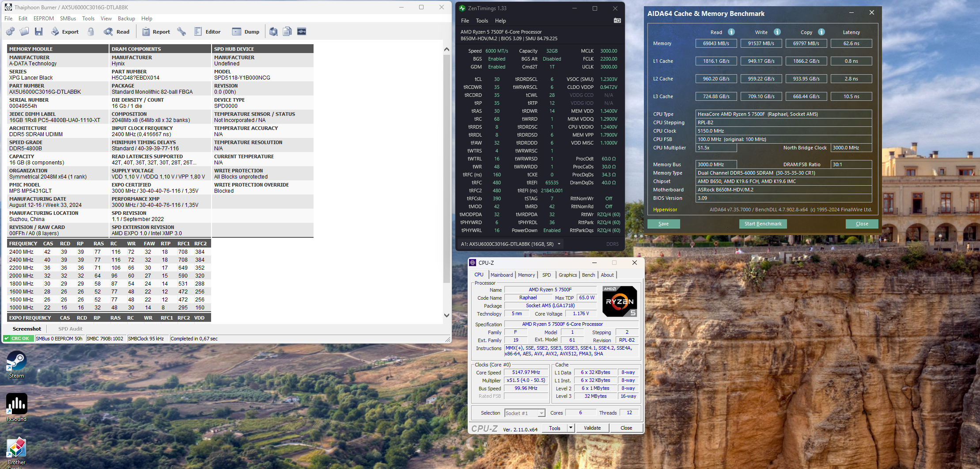Click scroll up arrow in Thaiphoon Burner report
This screenshot has width=980, height=469.
click(446, 49)
